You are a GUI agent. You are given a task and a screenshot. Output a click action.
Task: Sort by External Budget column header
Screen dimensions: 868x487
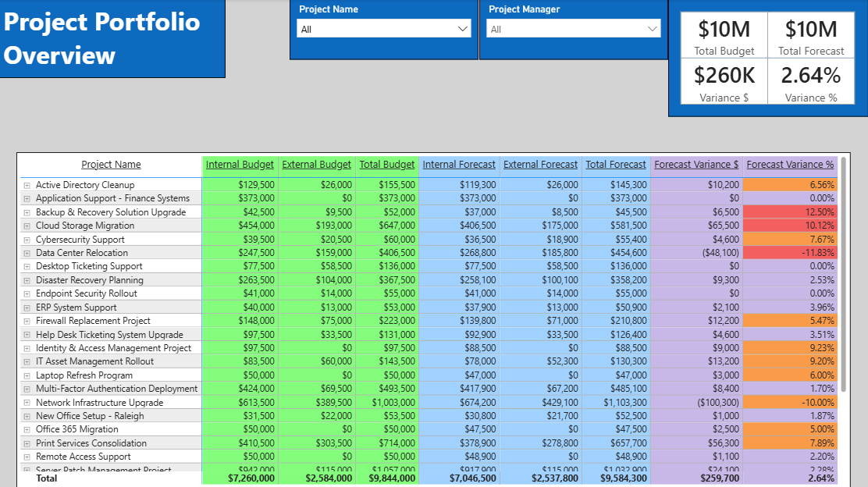point(316,165)
